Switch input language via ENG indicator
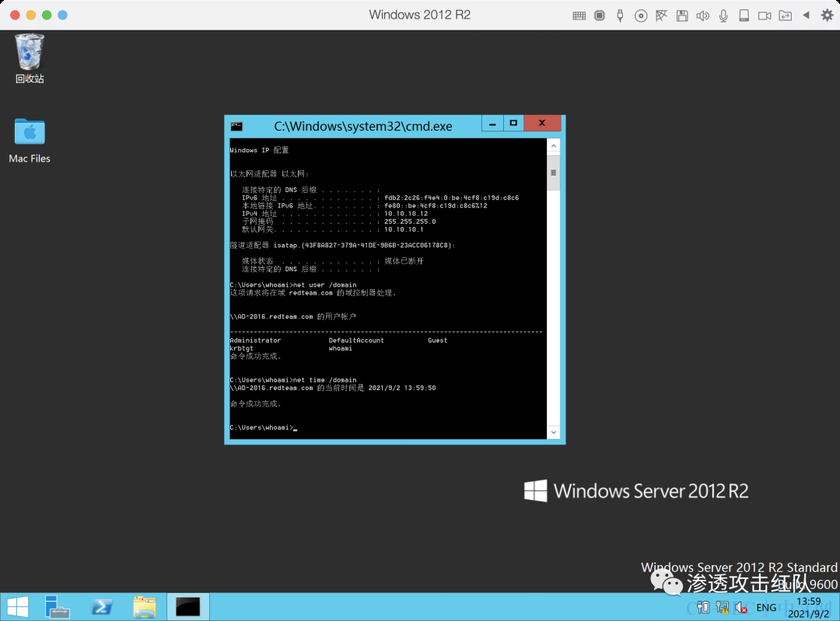This screenshot has height=621, width=840. tap(766, 607)
